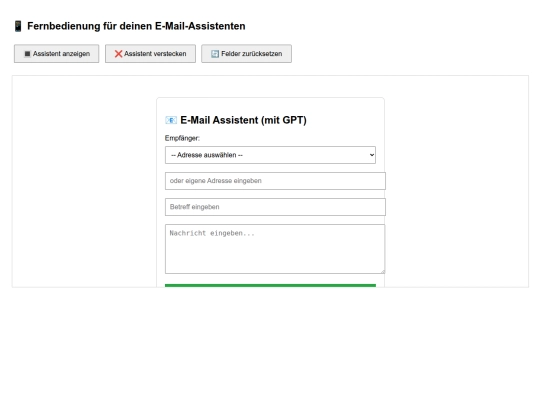This screenshot has width=540, height=405.
Task: Click the 'Empfänger:' label
Action: [182, 138]
